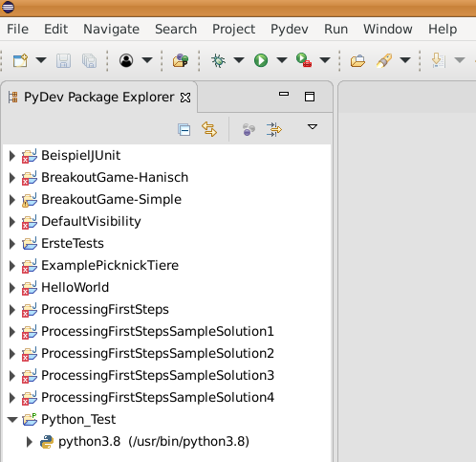Click the Open Type package icon

click(x=181, y=60)
